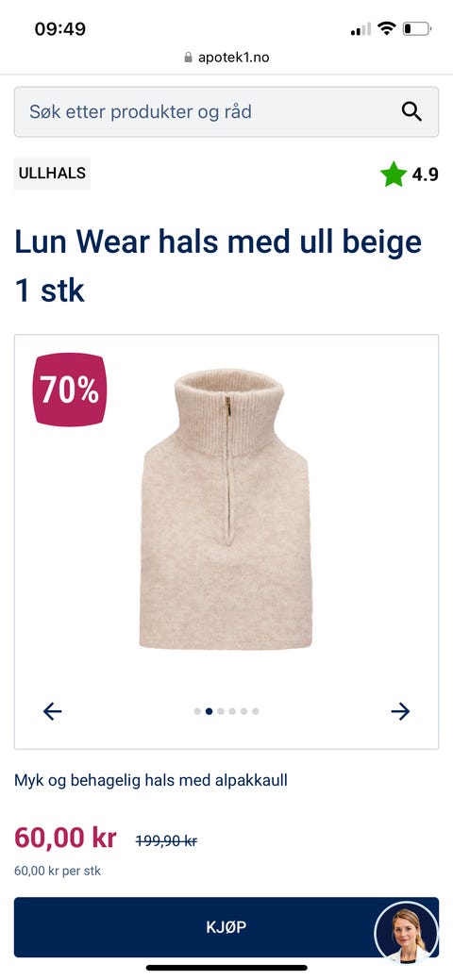This screenshot has height=980, width=453.
Task: Select the first image carousel dot
Action: (197, 710)
